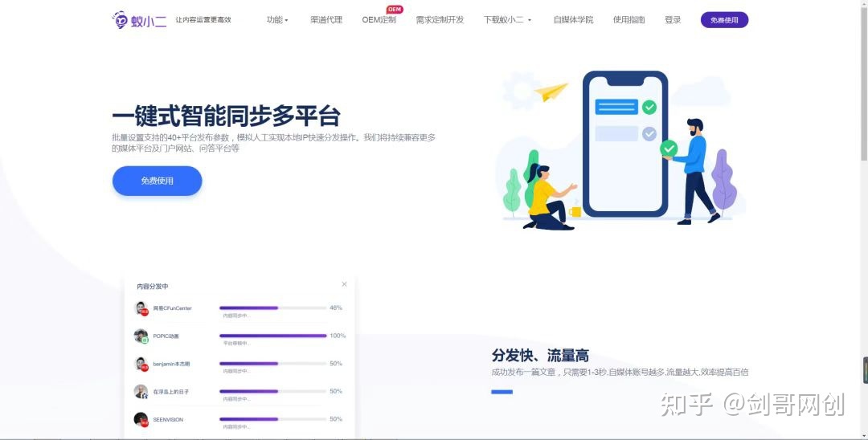Close the 内容分发中 panel with X
868x440 pixels.
point(345,284)
